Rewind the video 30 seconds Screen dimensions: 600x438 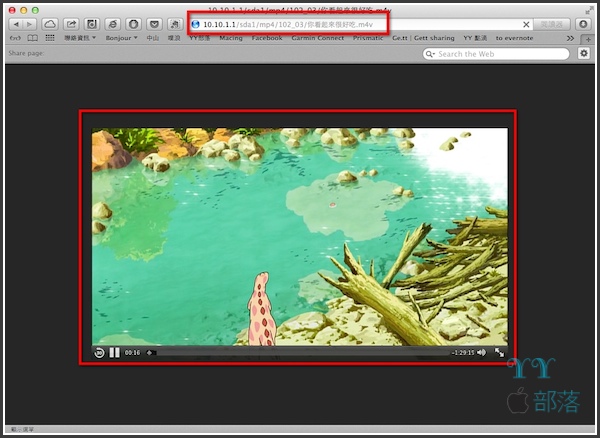point(99,352)
